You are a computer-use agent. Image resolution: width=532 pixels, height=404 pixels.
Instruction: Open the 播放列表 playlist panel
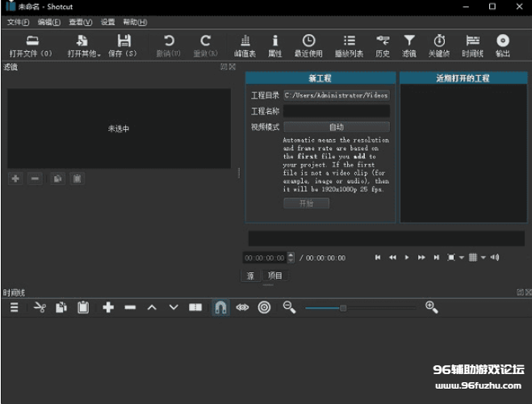point(349,44)
